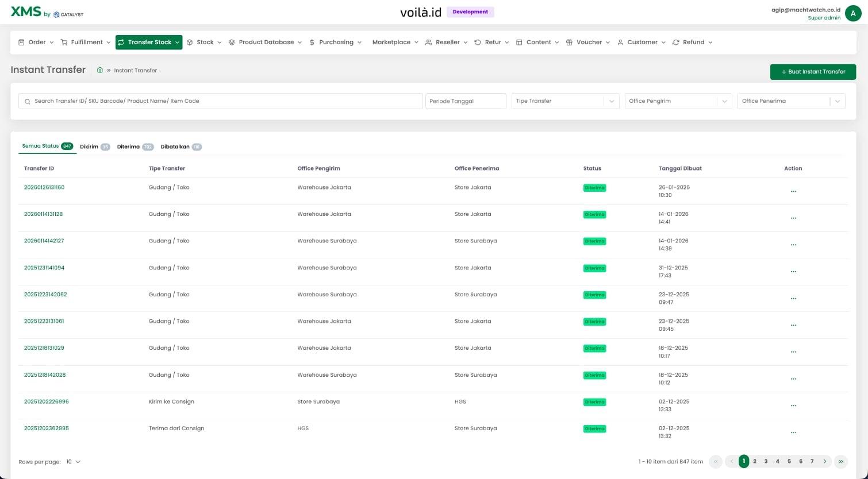Open the Office Pengirim filter dropdown
Image resolution: width=868 pixels, height=479 pixels.
point(678,101)
